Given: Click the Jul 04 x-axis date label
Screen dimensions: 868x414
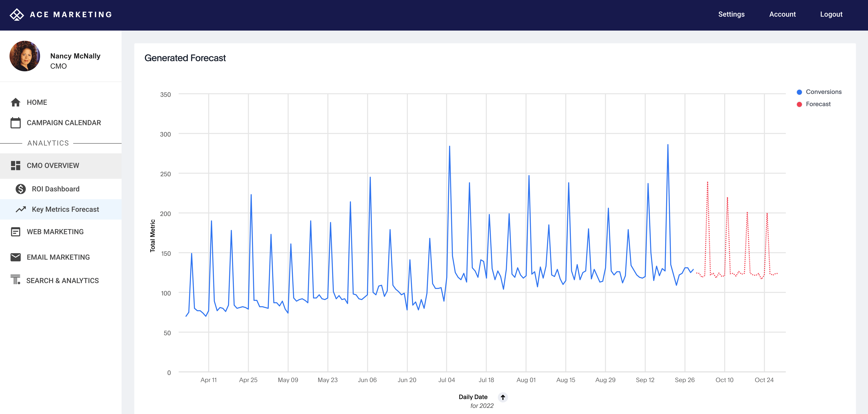Looking at the screenshot, I should tap(446, 380).
